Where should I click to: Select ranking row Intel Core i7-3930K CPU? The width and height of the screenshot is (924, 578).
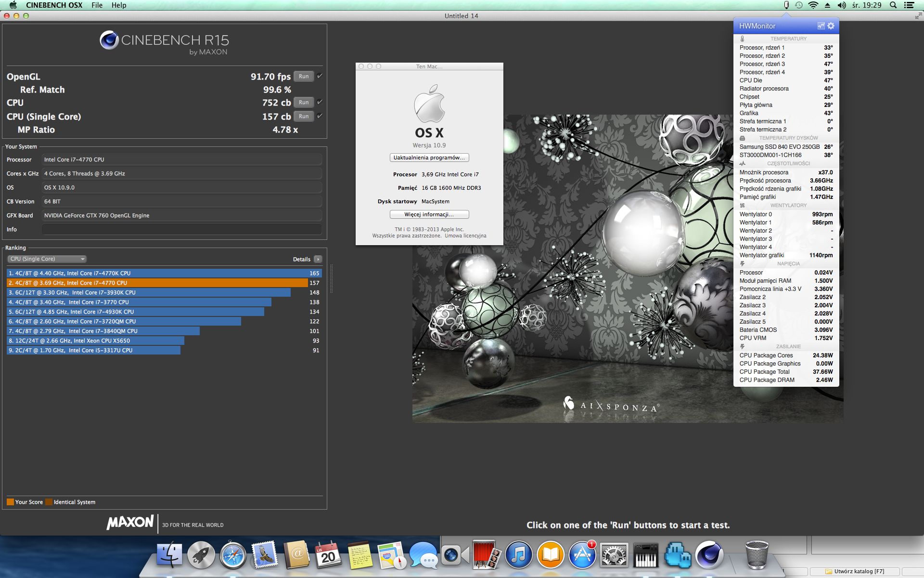(x=164, y=292)
